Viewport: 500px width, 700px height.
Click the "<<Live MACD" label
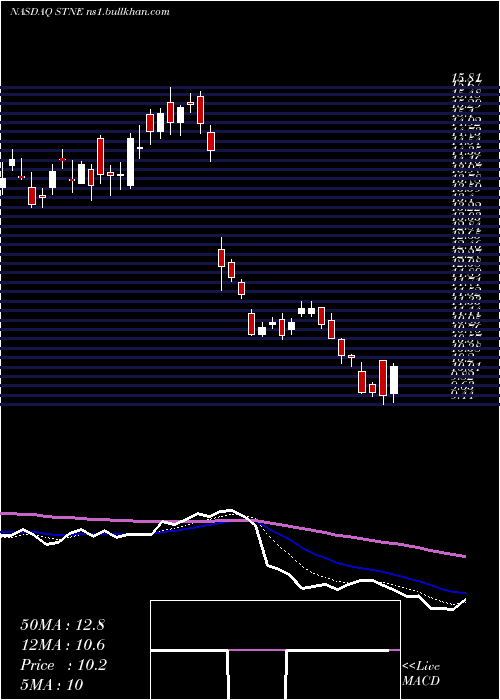click(x=421, y=674)
